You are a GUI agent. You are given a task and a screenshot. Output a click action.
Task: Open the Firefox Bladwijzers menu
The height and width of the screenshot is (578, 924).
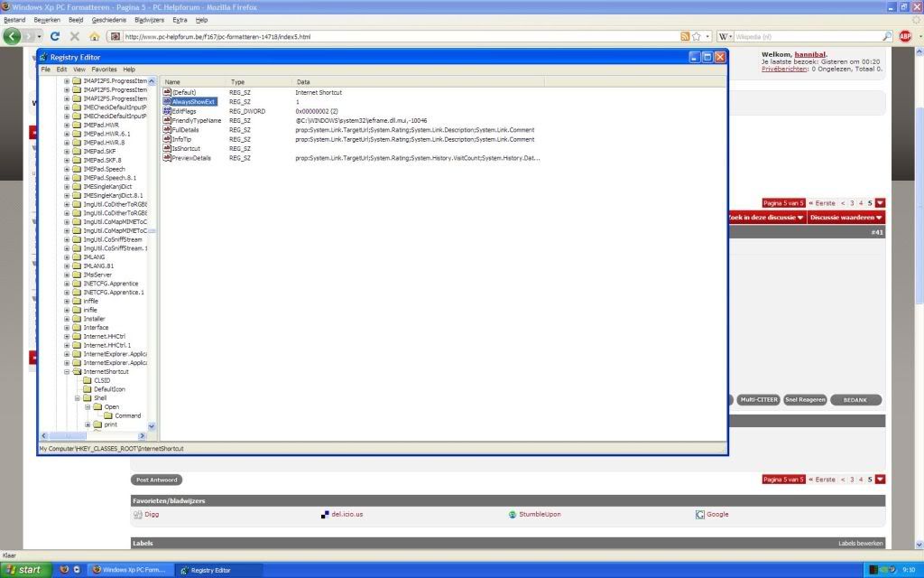150,19
